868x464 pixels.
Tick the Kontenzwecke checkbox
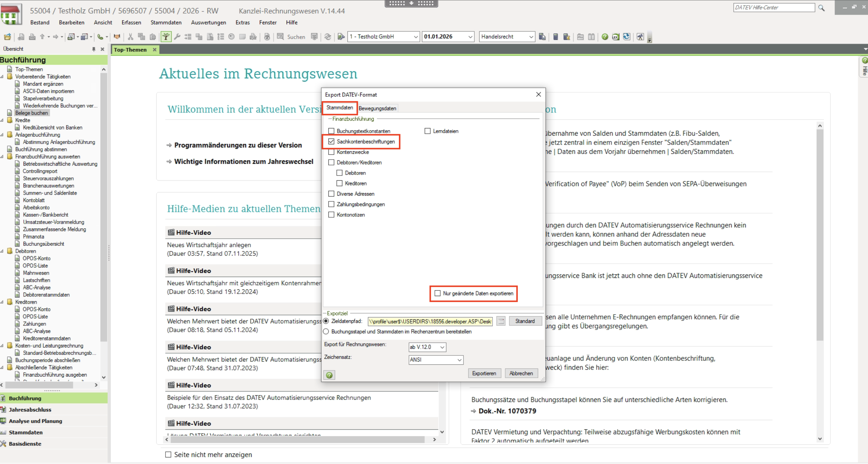click(331, 152)
